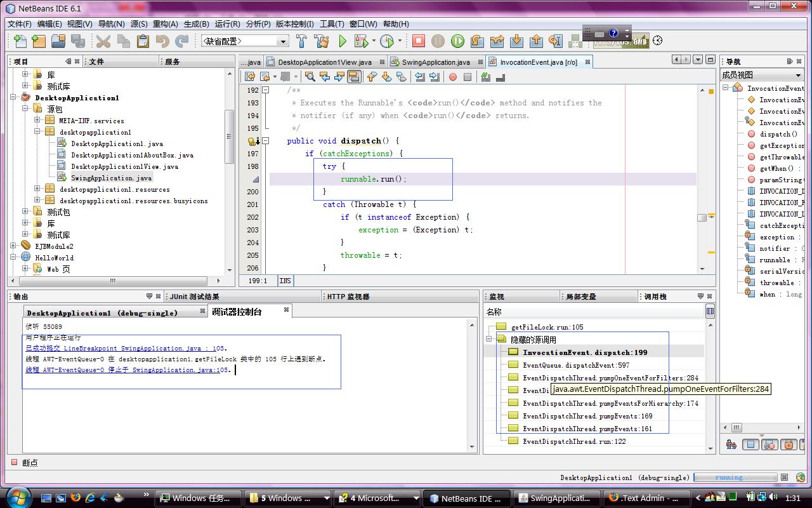Screen dimensions: 812x508
Task: Open the Refactor menu (重构)
Action: coord(165,24)
